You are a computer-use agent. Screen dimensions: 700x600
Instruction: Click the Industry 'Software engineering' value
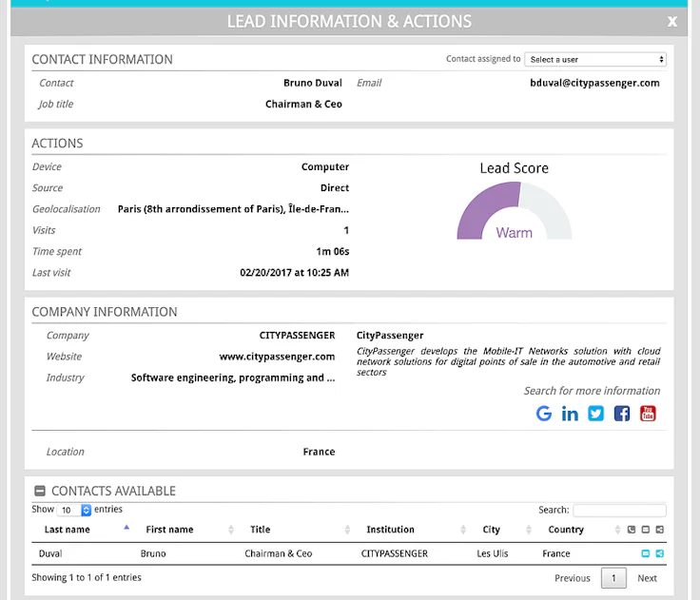(x=233, y=377)
